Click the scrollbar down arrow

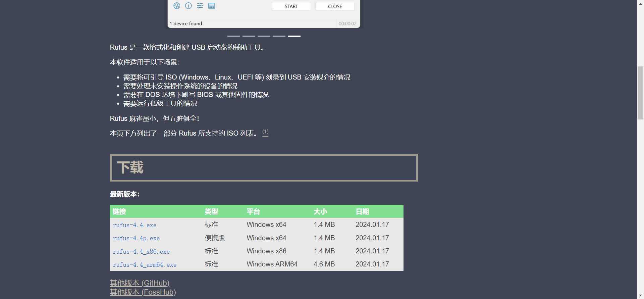(640, 296)
